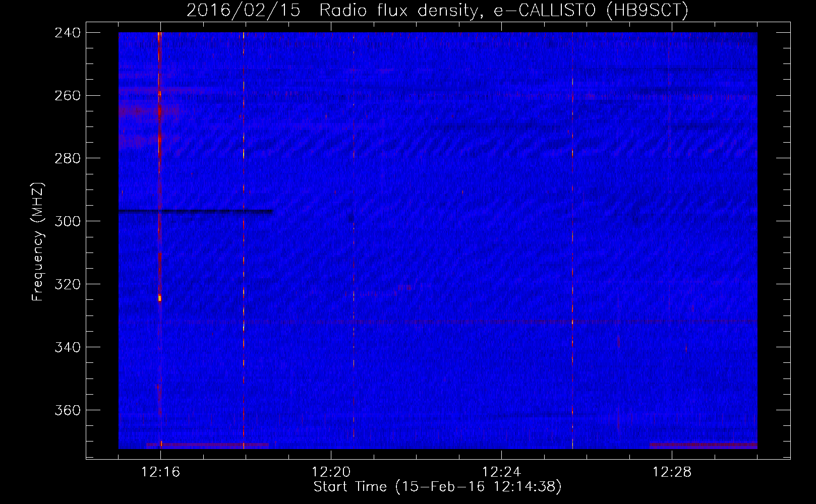Click the 12:24 time tick label
This screenshot has width=816, height=504.
coord(502,472)
